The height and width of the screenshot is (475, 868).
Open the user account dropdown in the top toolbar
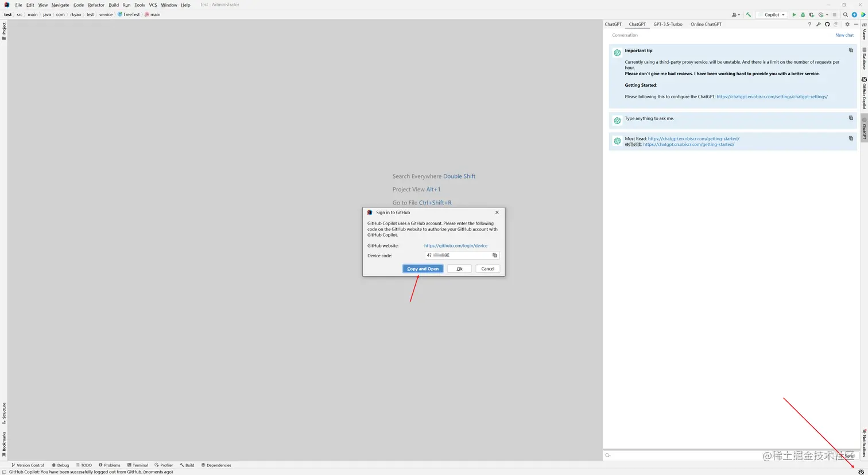(735, 14)
